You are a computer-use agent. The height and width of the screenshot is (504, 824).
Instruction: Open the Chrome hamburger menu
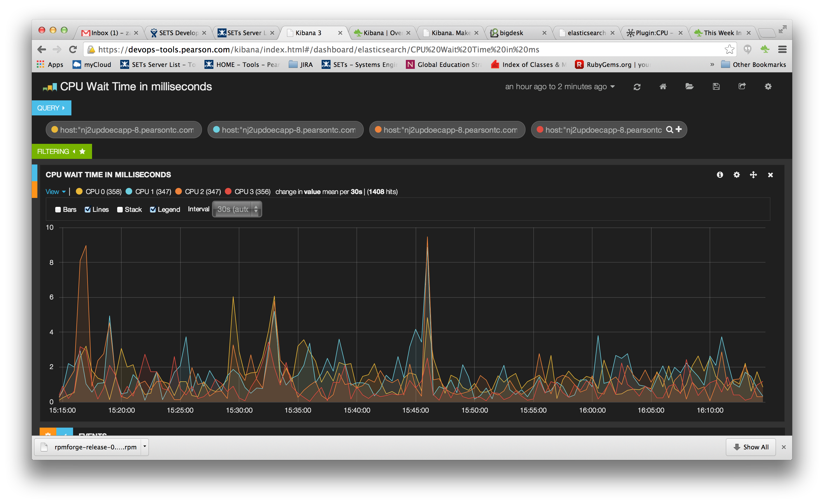tap(782, 49)
